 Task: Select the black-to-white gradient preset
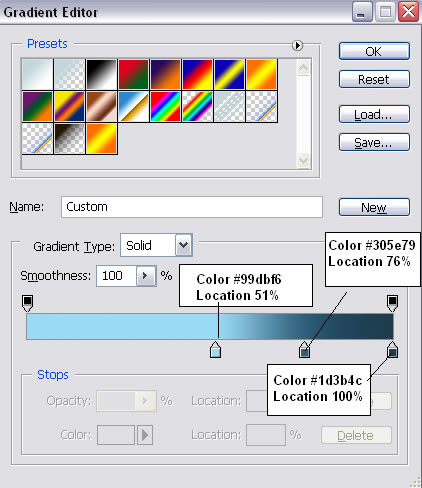(101, 74)
